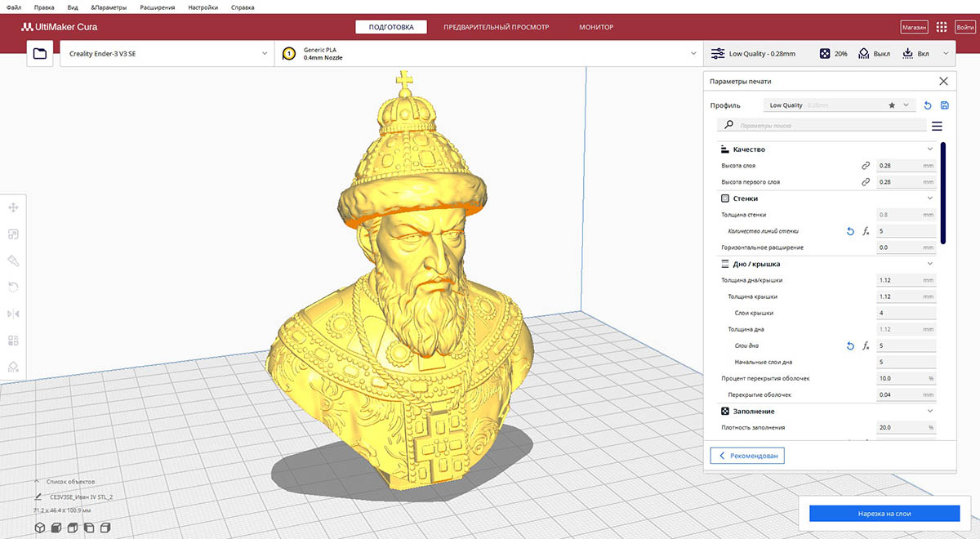Select object CE3V3SE_Иван IV STL_2 name
This screenshot has height=539, width=980.
(x=82, y=497)
